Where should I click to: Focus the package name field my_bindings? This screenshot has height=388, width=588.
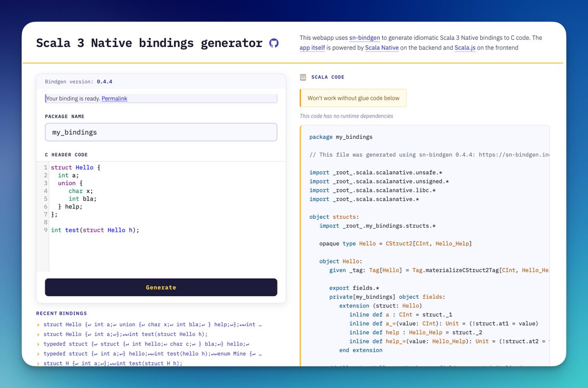(x=161, y=132)
